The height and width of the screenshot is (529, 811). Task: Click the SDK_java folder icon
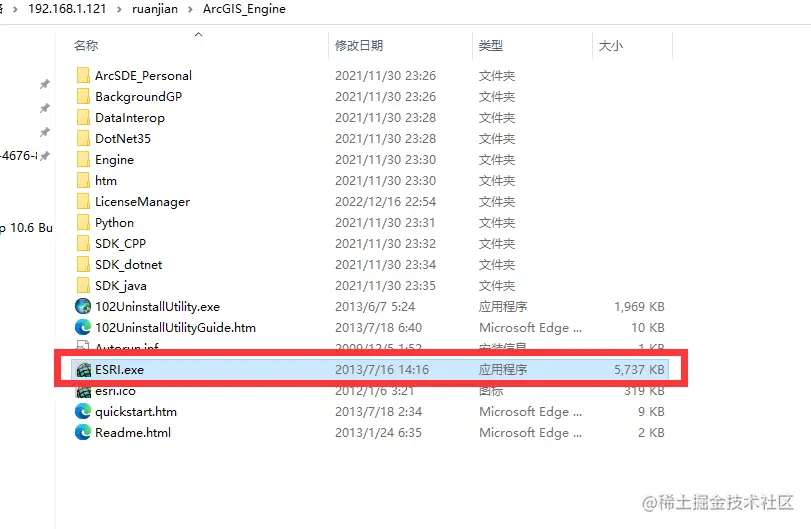[83, 285]
